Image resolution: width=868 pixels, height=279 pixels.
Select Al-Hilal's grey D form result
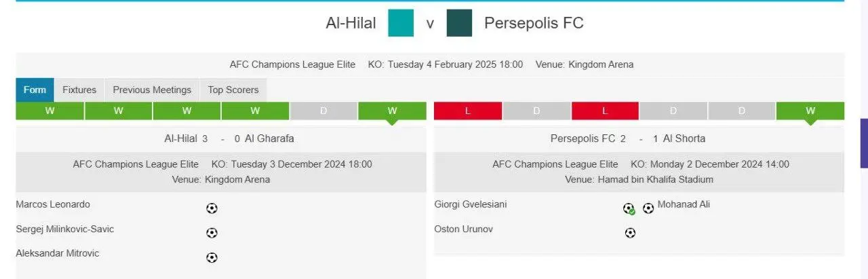tap(323, 111)
